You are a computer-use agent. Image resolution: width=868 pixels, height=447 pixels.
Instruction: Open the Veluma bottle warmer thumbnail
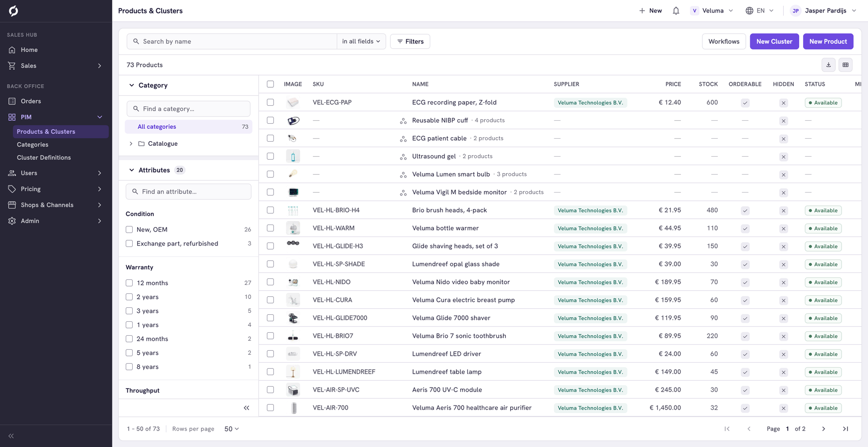pos(293,228)
